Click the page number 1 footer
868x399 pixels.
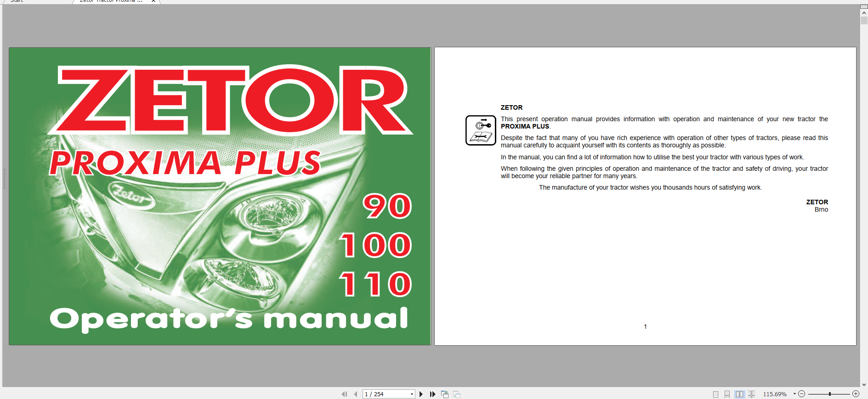tap(645, 326)
